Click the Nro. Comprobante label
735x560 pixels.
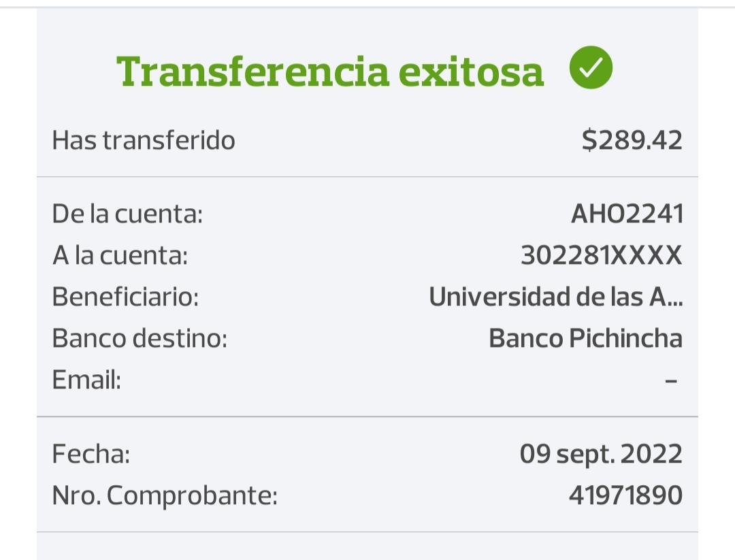pyautogui.click(x=165, y=495)
